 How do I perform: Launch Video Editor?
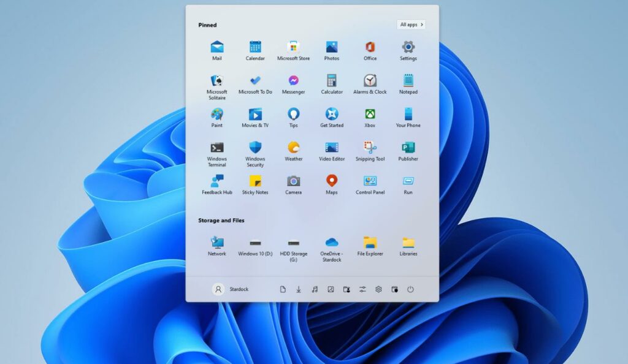[332, 151]
